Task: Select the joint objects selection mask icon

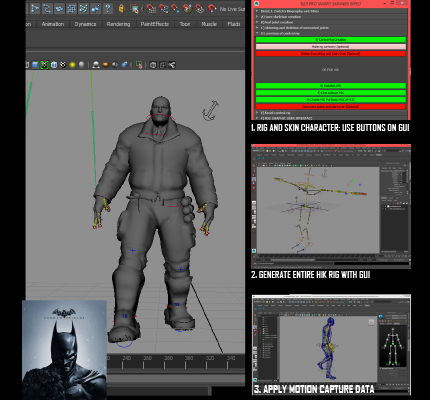Action: (35, 8)
